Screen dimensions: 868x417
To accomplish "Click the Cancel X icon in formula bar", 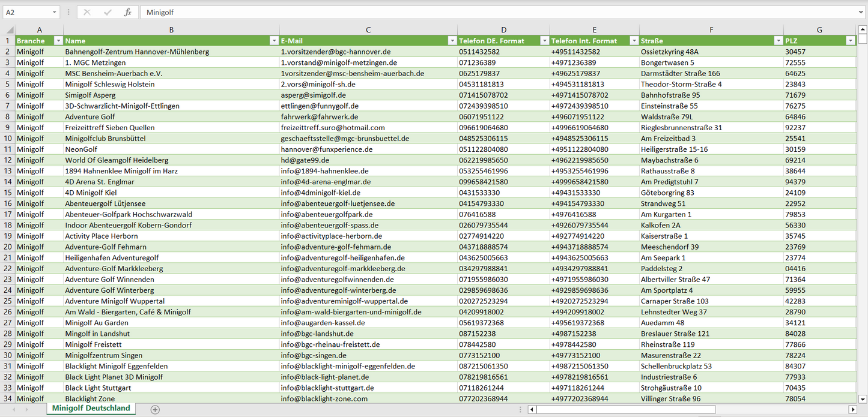I will [87, 12].
